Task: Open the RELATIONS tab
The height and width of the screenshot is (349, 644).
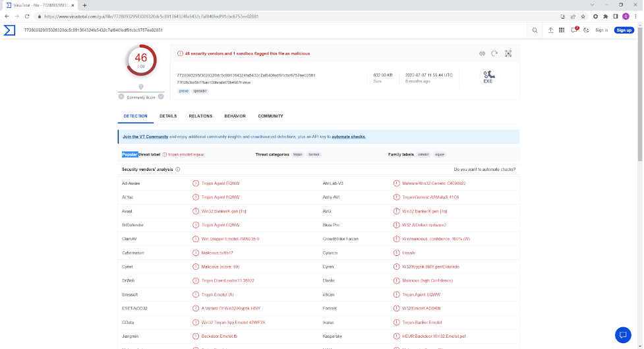Action: 200,116
